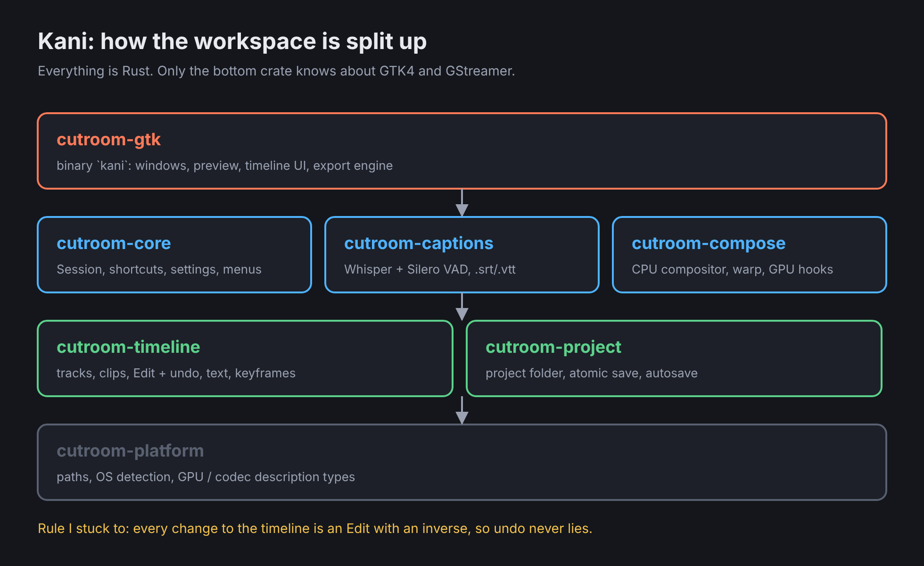Click the cutroom-gtk crate name
This screenshot has width=924, height=566.
[108, 140]
